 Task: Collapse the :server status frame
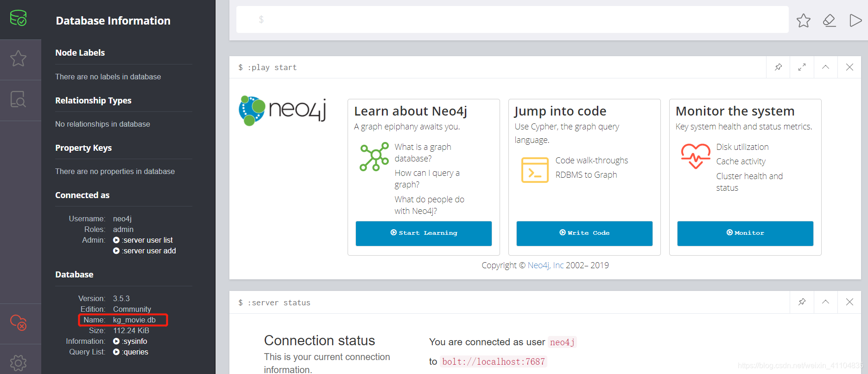[x=826, y=302]
